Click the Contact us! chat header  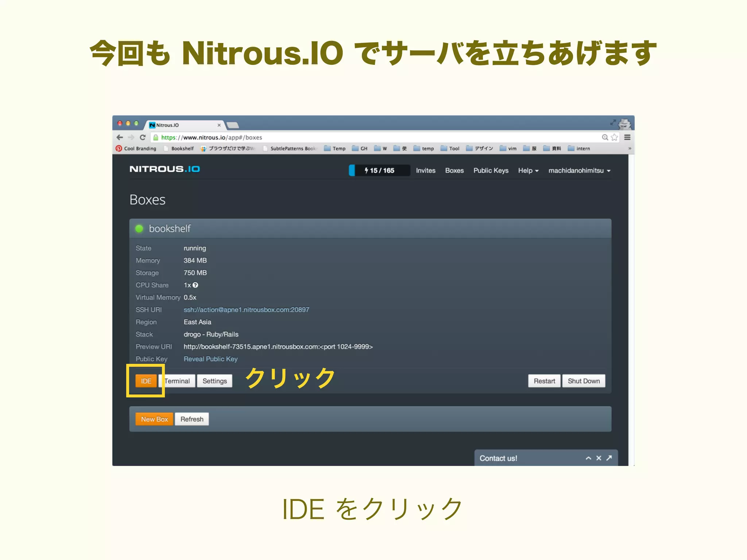546,458
